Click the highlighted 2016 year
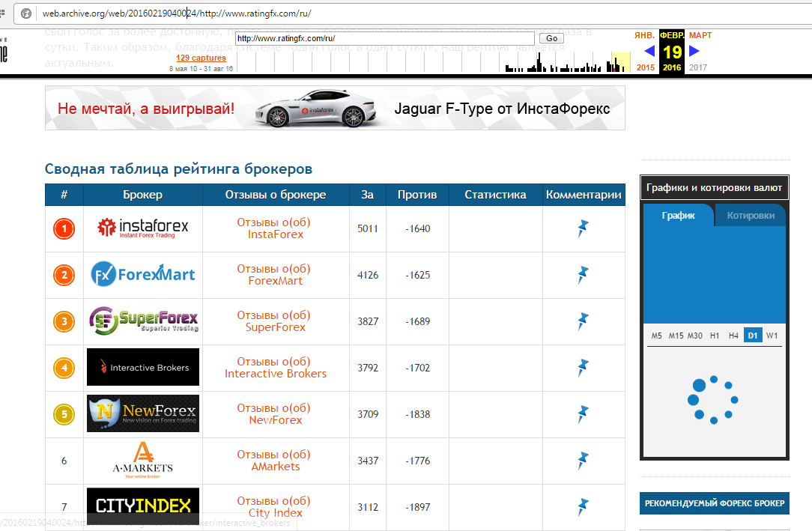 [672, 67]
